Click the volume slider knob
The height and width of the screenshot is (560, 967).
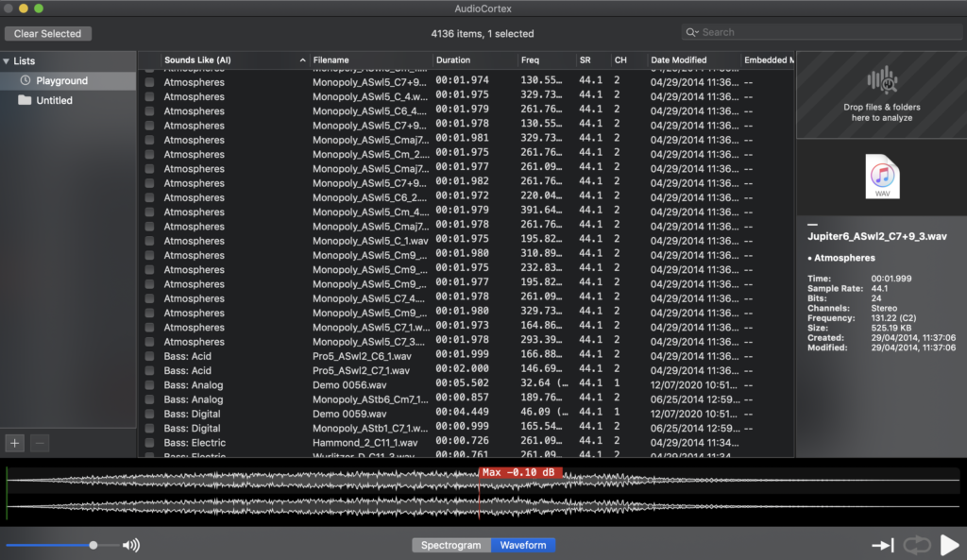(x=93, y=545)
